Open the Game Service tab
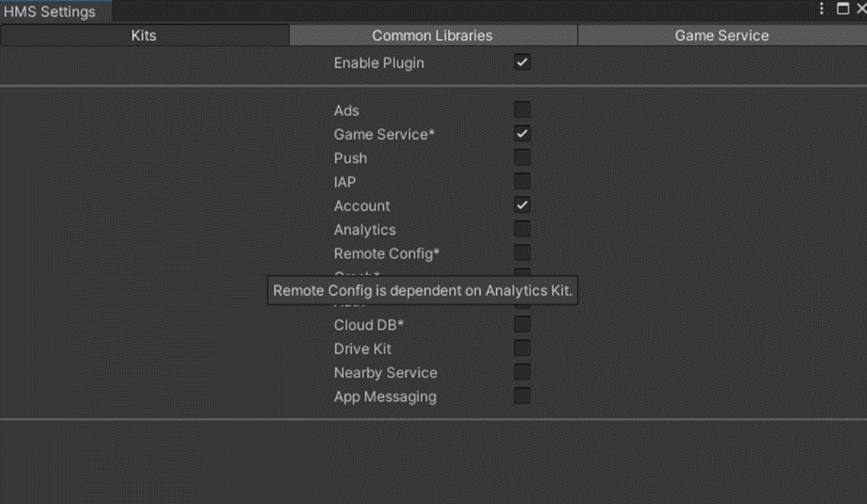Viewport: 867px width, 504px height. (x=721, y=35)
